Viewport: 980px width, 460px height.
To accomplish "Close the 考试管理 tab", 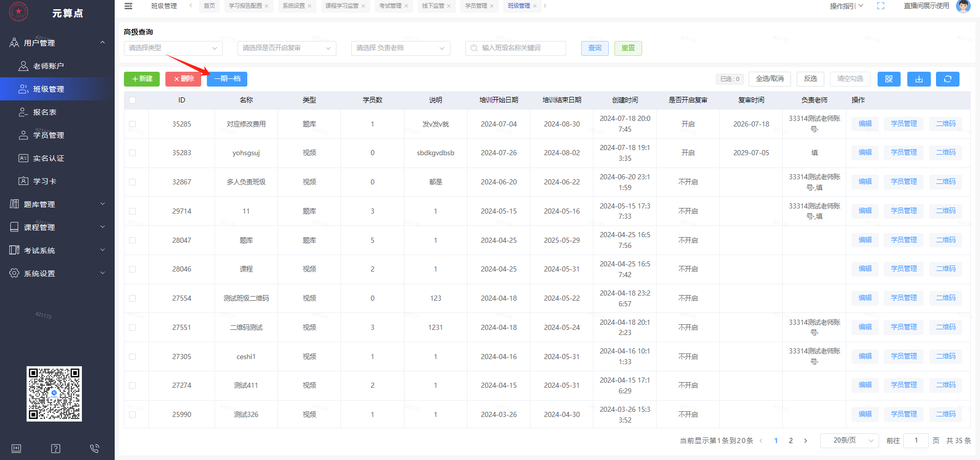I will [406, 6].
